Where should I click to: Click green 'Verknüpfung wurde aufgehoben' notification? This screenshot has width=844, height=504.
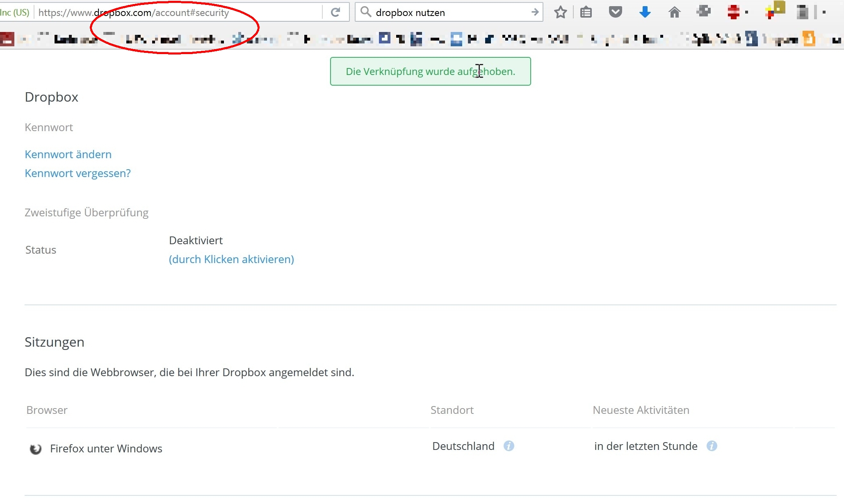tap(430, 71)
